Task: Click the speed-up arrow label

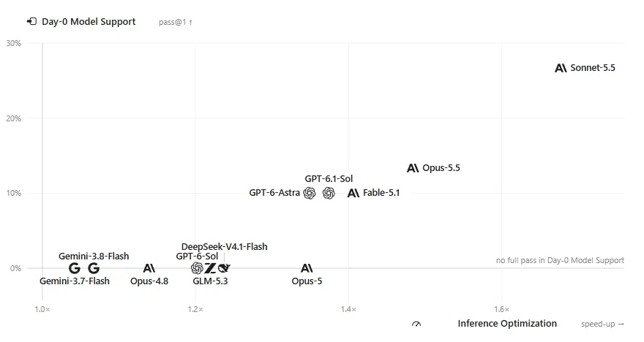Action: click(602, 324)
